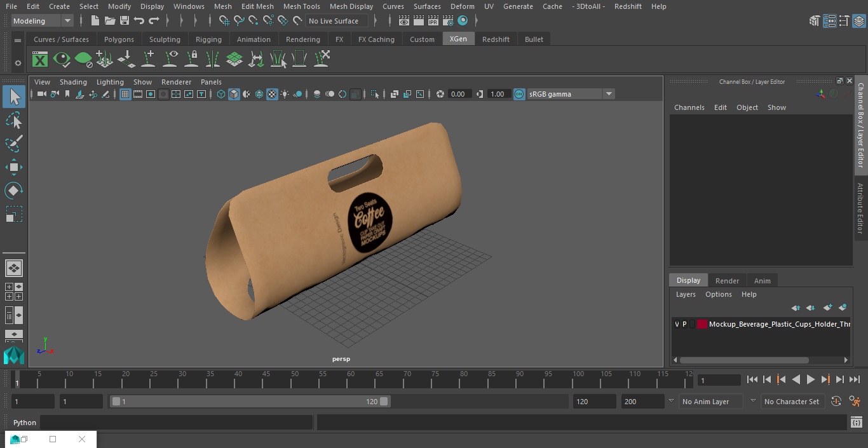Click the snap to grid magnet icon

pyautogui.click(x=224, y=21)
